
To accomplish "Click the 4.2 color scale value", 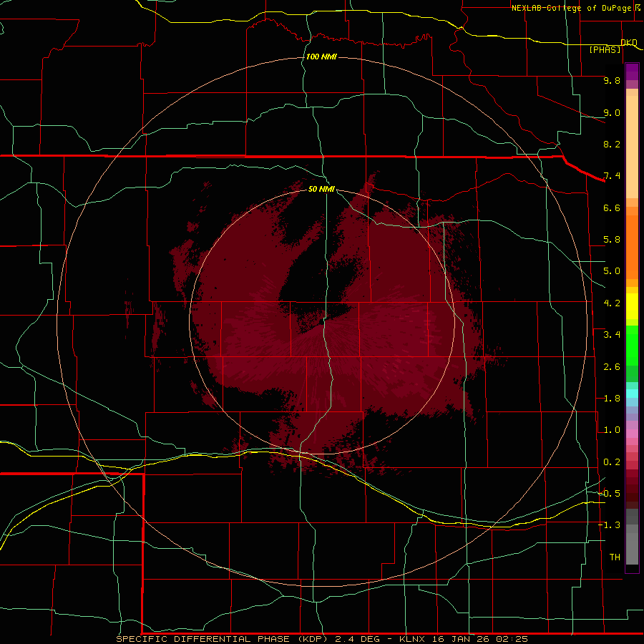I will [x=612, y=303].
